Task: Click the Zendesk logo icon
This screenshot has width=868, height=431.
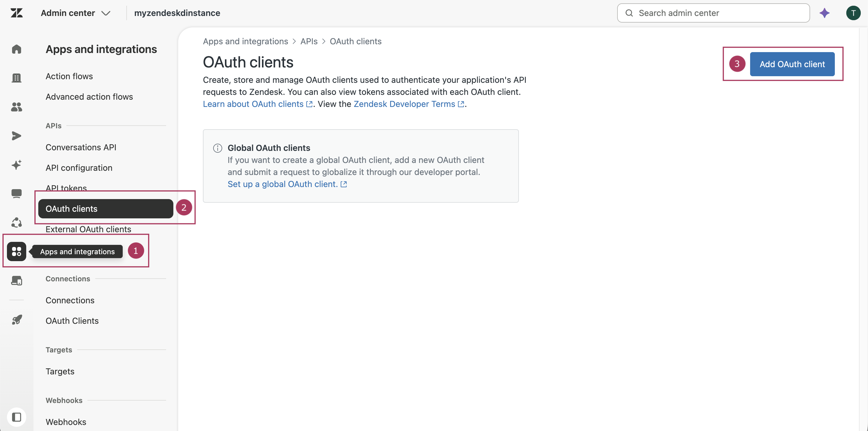Action: 17,13
